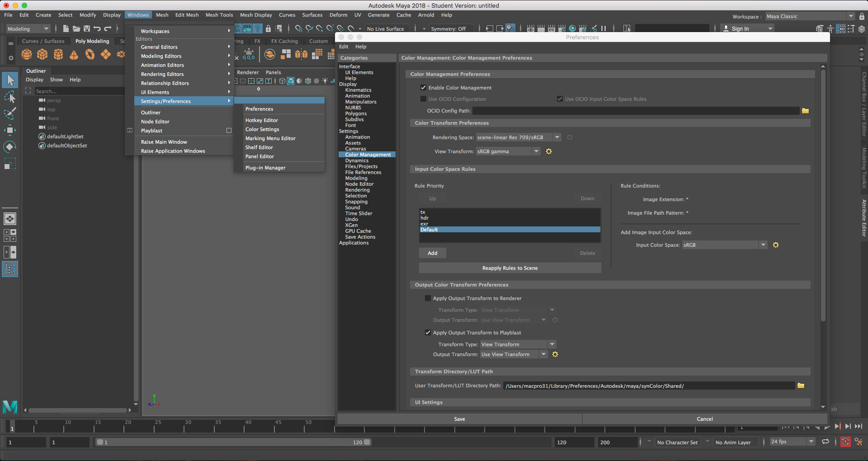Select defaultLightSet in the Outliner

click(65, 136)
